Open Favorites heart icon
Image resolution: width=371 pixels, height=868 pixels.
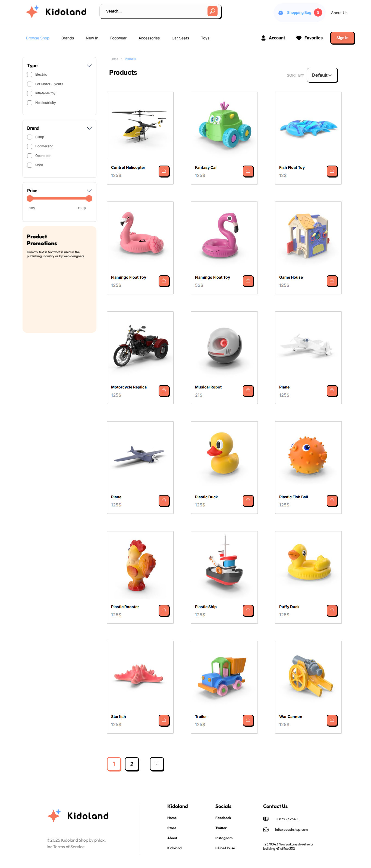click(298, 38)
